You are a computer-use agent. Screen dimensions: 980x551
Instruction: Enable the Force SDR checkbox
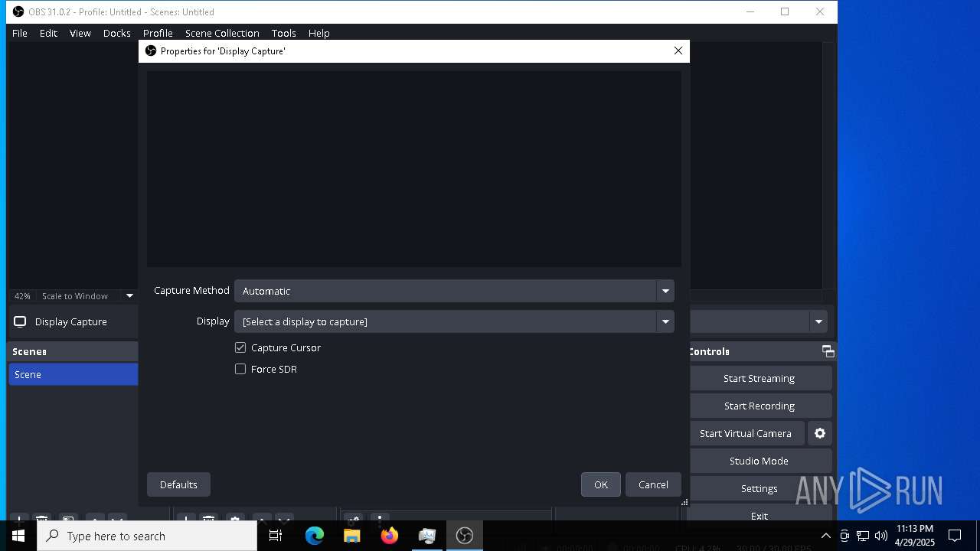coord(240,369)
